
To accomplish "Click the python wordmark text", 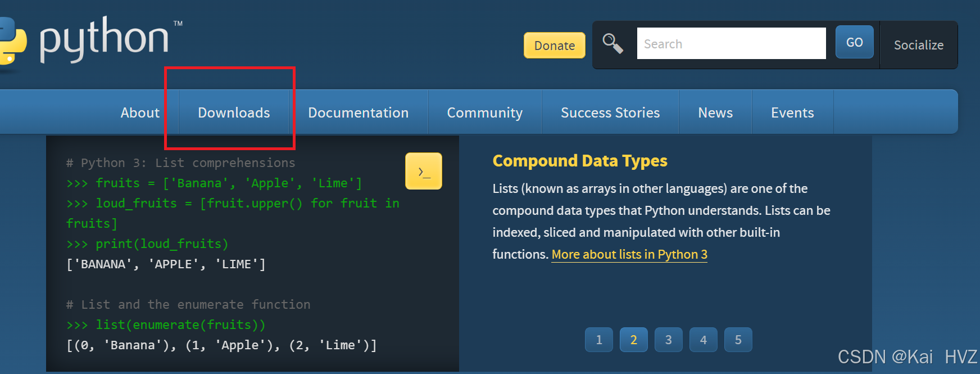I will [x=105, y=39].
